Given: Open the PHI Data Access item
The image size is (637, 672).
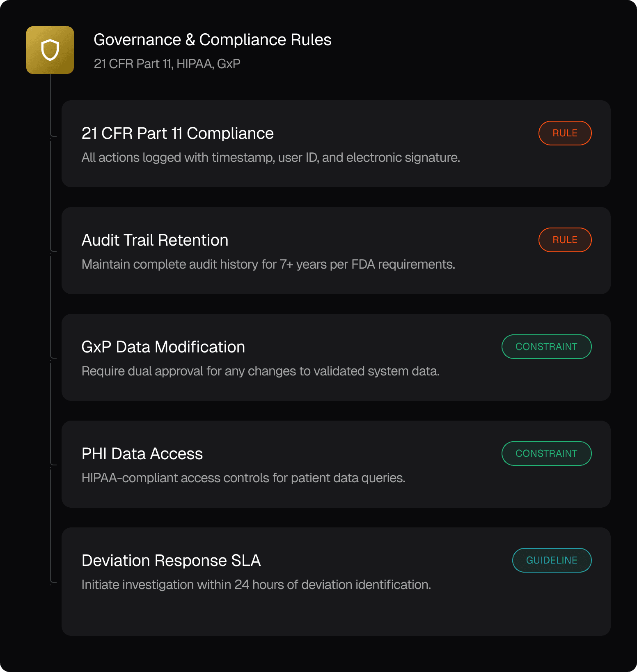Looking at the screenshot, I should 336,464.
